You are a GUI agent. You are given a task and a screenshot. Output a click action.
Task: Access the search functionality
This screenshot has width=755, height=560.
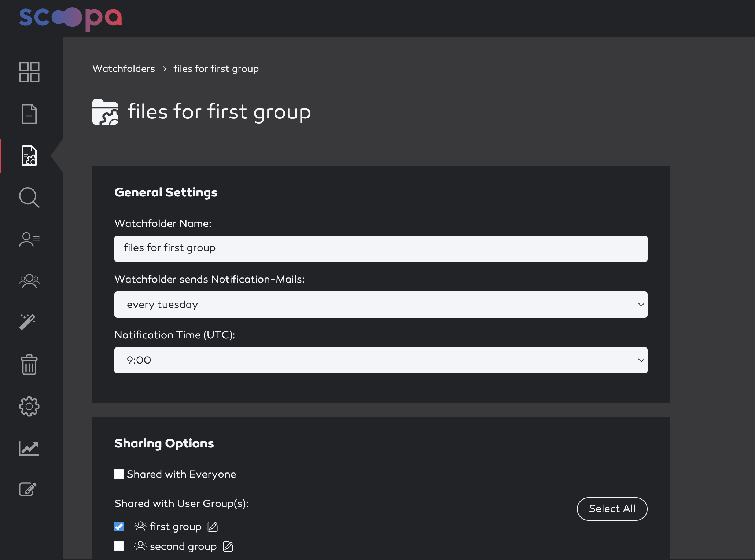[x=29, y=198]
